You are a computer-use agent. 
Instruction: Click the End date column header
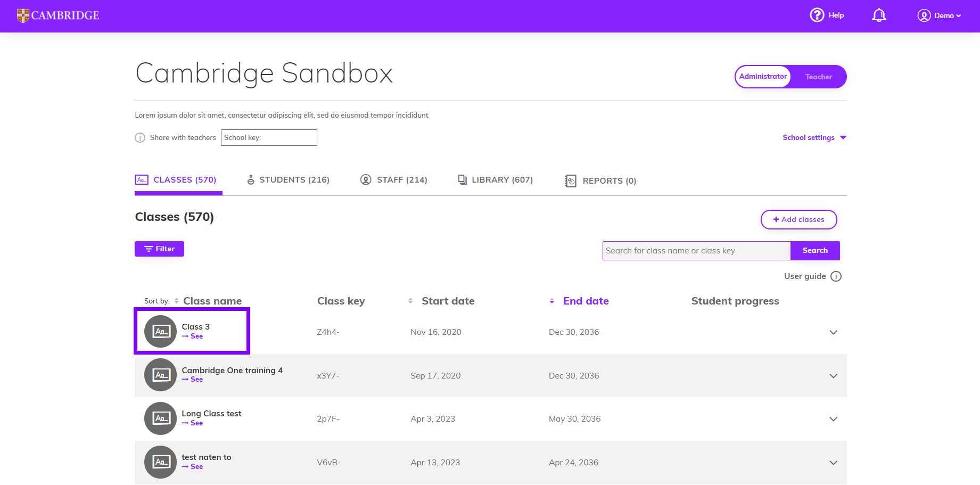coord(586,301)
